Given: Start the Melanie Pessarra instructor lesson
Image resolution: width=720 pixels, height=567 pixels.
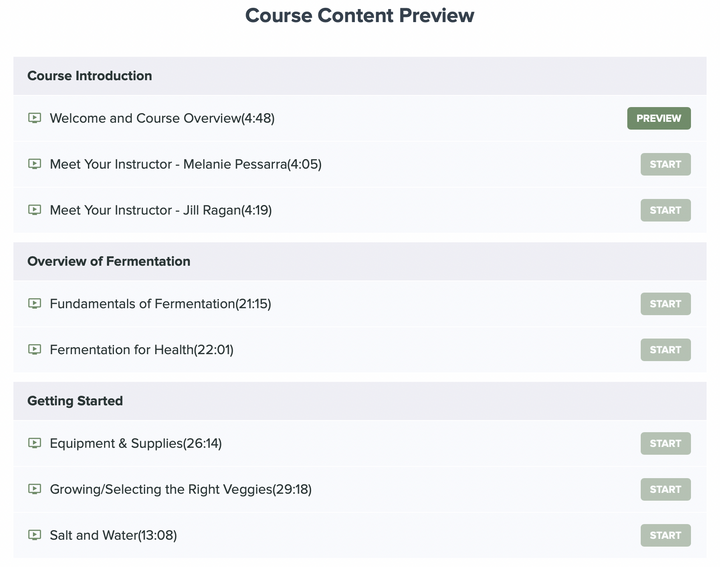Looking at the screenshot, I should (665, 164).
